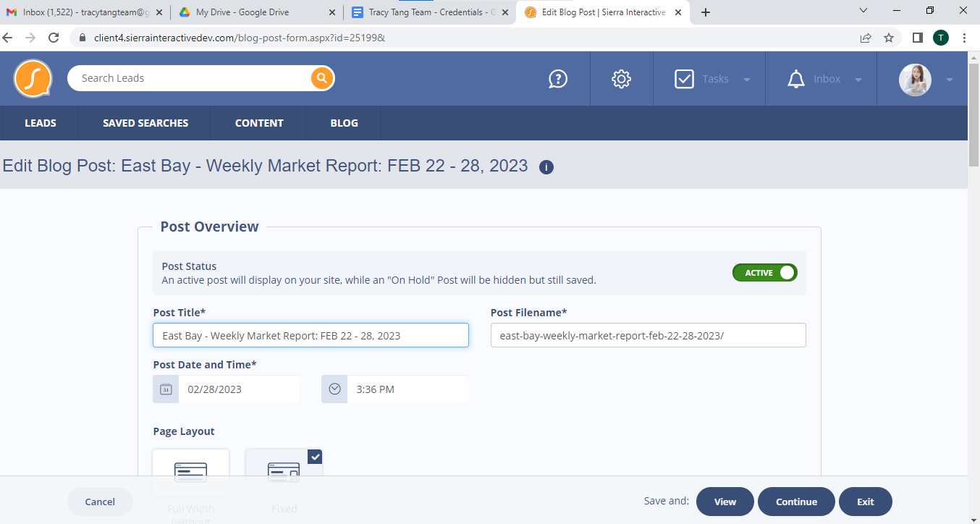The image size is (980, 524).
Task: Expand the Inbox dropdown arrow
Action: tap(858, 80)
